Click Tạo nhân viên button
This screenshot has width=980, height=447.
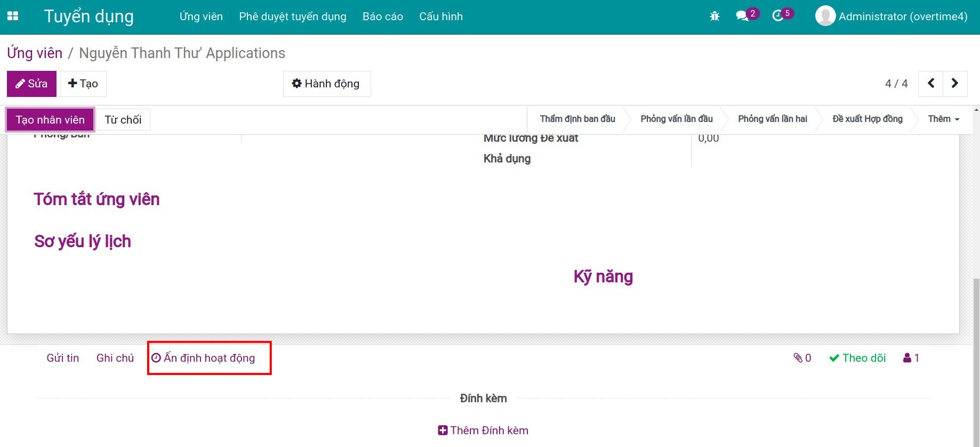50,120
